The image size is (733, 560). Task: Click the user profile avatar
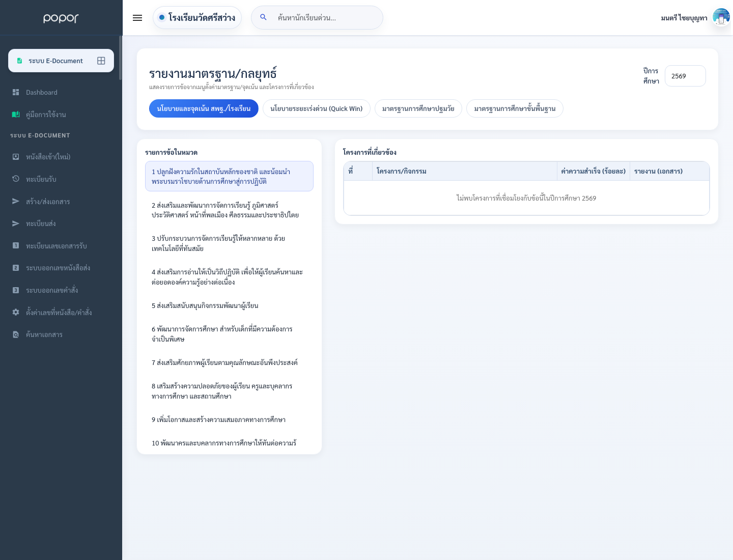(721, 17)
